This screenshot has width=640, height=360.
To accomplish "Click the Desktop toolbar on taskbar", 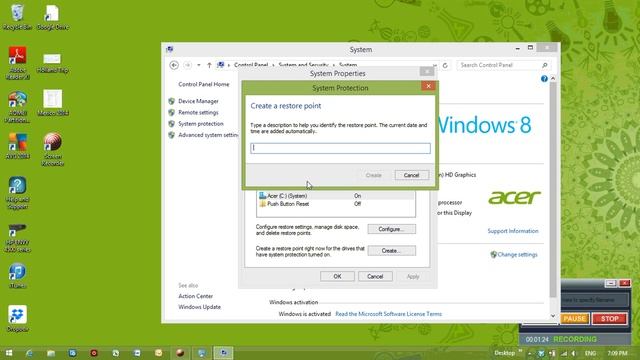I will [504, 353].
